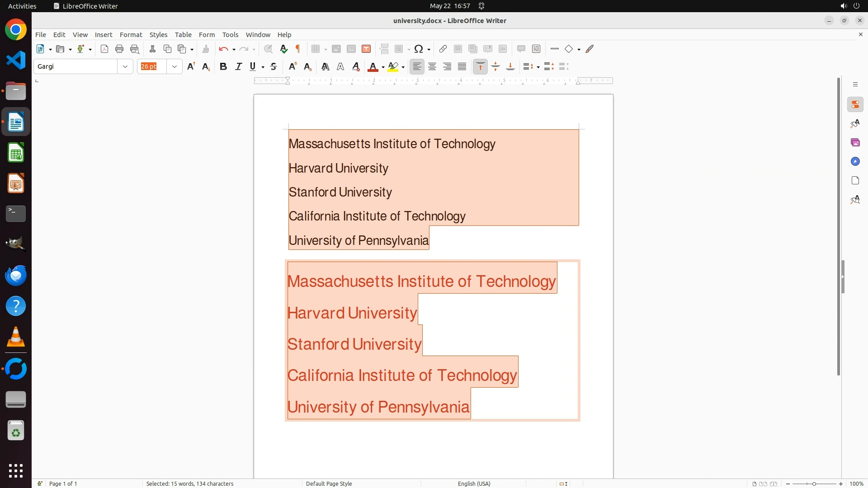The image size is (868, 488).
Task: Toggle Formatting Marks pilcrow
Action: [298, 49]
